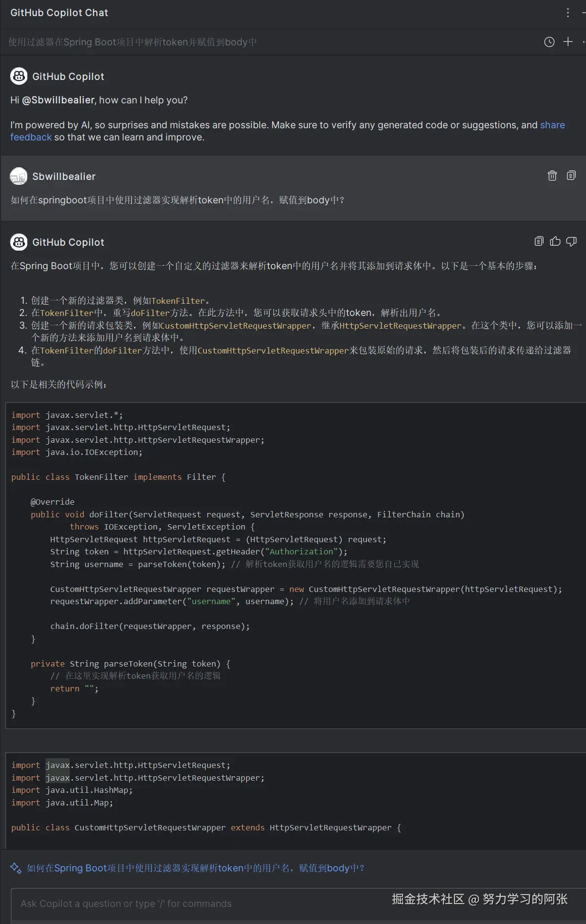
Task: Click the '以下是相关的代码示例' text
Action: [59, 384]
